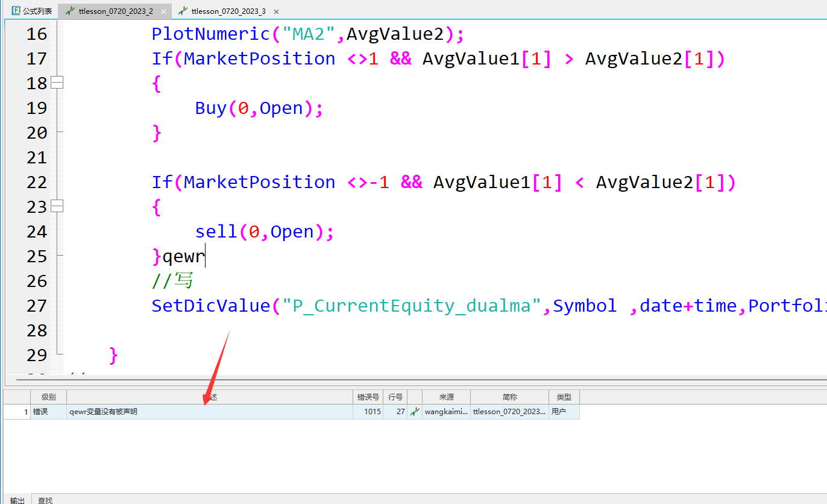The width and height of the screenshot is (827, 504).
Task: Switch to the ttlesson_0720_2023_2 tab
Action: tap(115, 11)
